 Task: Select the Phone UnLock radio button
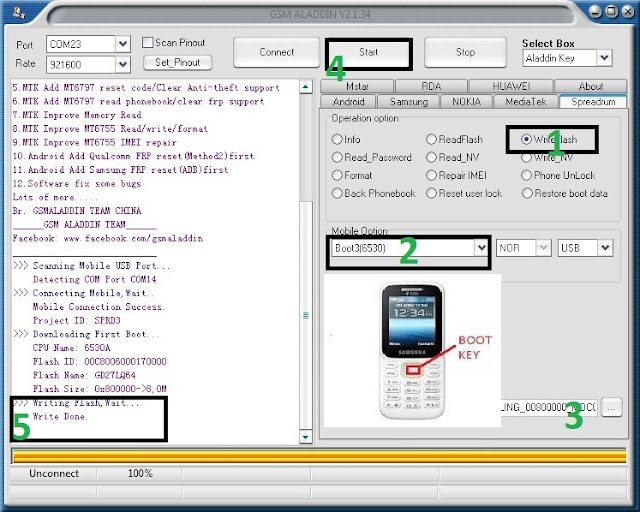click(x=526, y=175)
